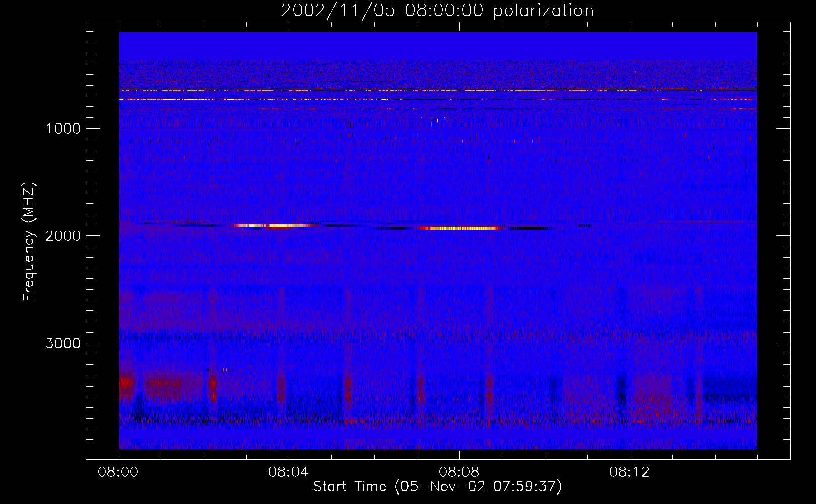Click the 08:12 time tick label

pyautogui.click(x=629, y=472)
